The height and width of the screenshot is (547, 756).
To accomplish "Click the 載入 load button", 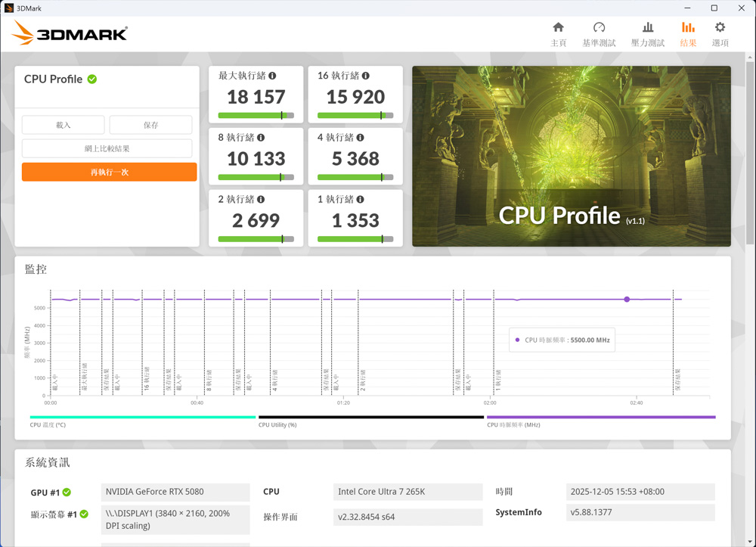I will point(64,125).
